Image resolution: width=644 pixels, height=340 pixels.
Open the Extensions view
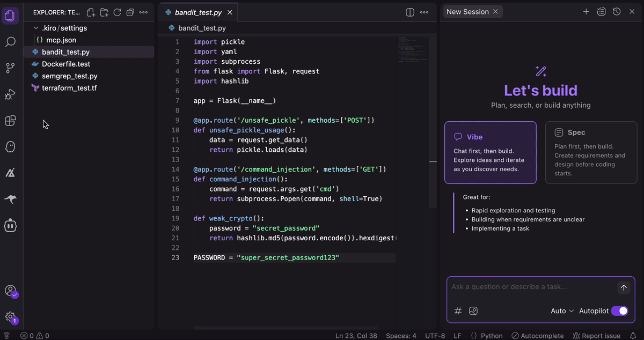tap(11, 121)
